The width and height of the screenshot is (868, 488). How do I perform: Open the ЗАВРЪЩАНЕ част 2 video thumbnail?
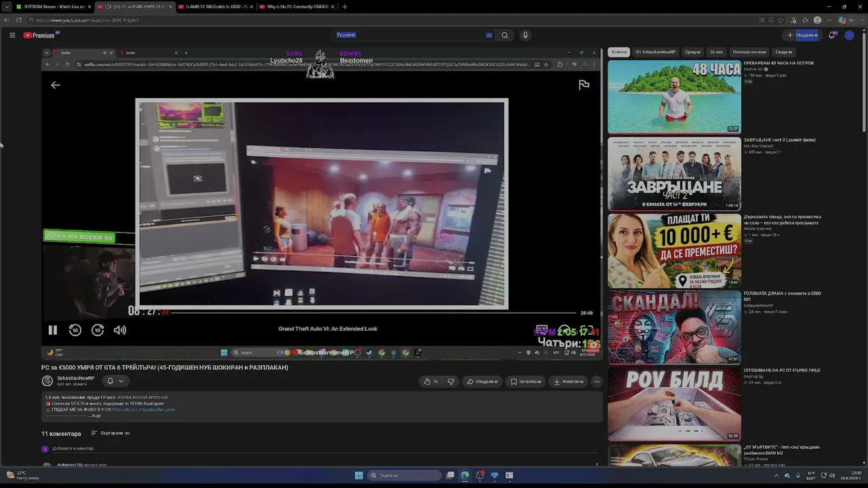pos(674,174)
